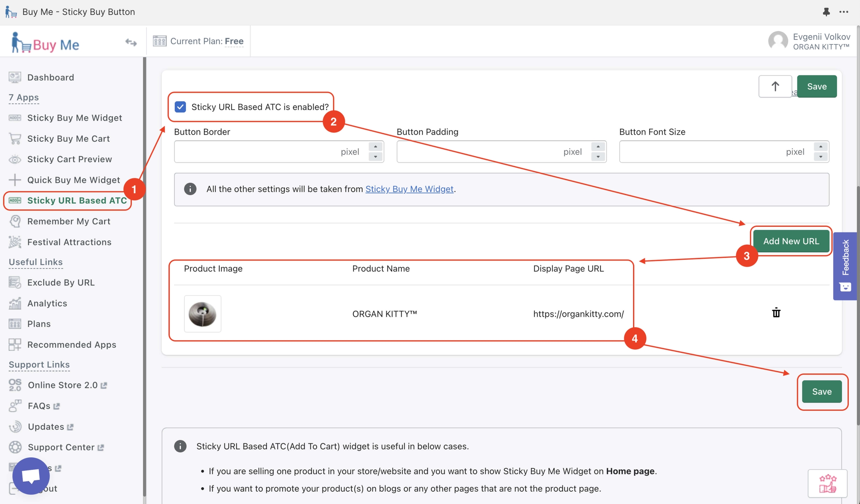
Task: Follow the Sticky Buy Me Widget link
Action: tap(409, 189)
